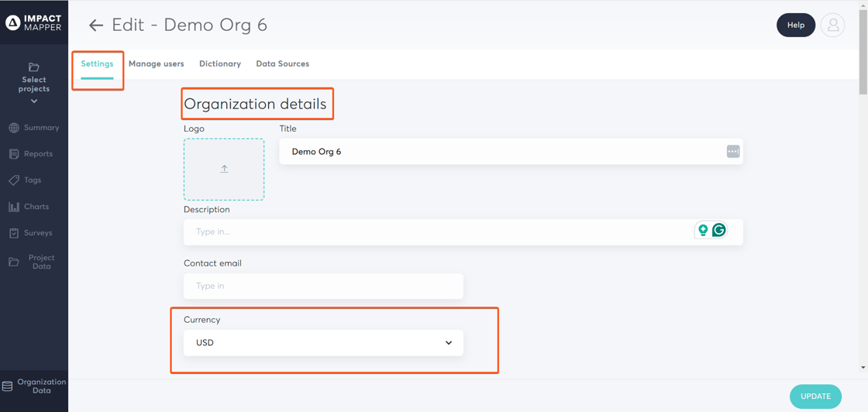The width and height of the screenshot is (868, 412).
Task: Click the Help button
Action: tap(795, 26)
